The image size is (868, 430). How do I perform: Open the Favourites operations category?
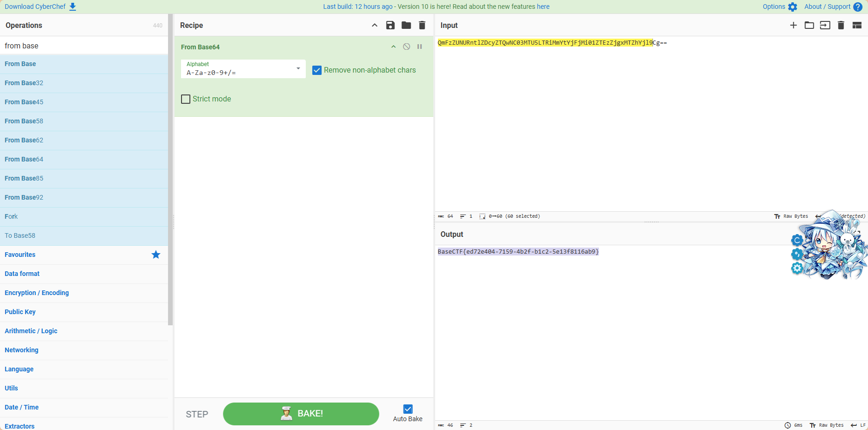20,255
